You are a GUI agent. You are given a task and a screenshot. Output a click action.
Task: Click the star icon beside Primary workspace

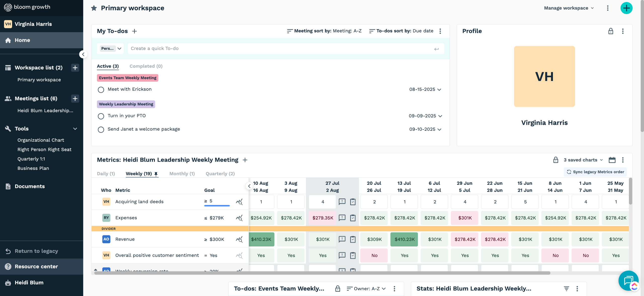pos(94,8)
